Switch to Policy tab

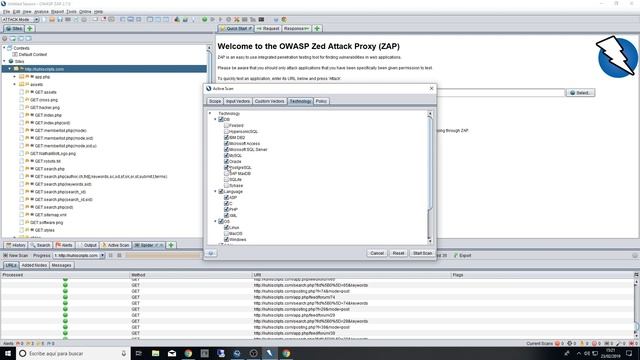pyautogui.click(x=321, y=101)
